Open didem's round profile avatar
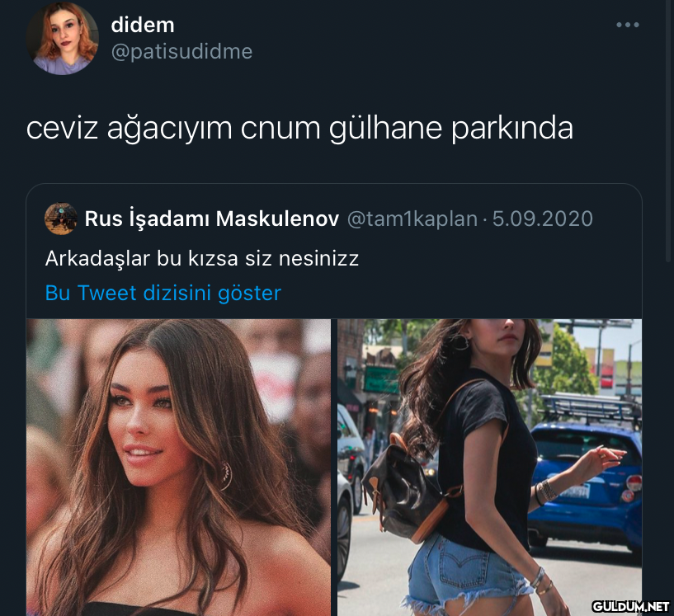 click(x=63, y=38)
